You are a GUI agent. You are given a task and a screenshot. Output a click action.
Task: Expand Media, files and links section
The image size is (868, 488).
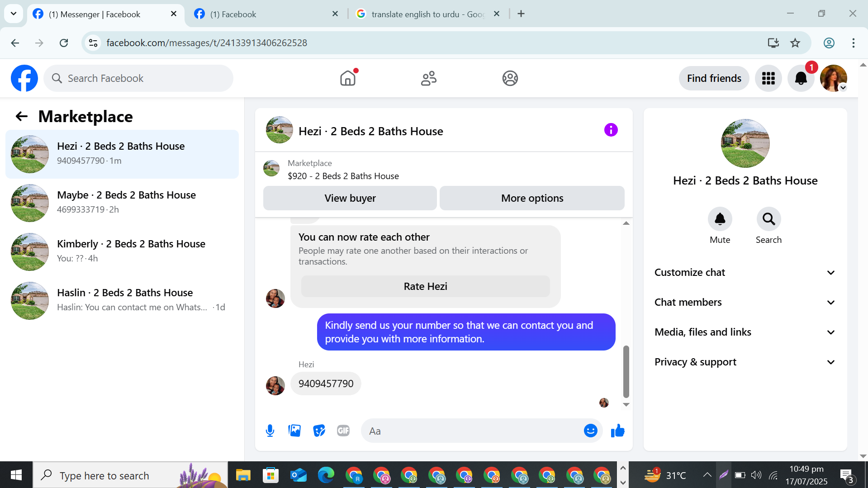pos(745,332)
